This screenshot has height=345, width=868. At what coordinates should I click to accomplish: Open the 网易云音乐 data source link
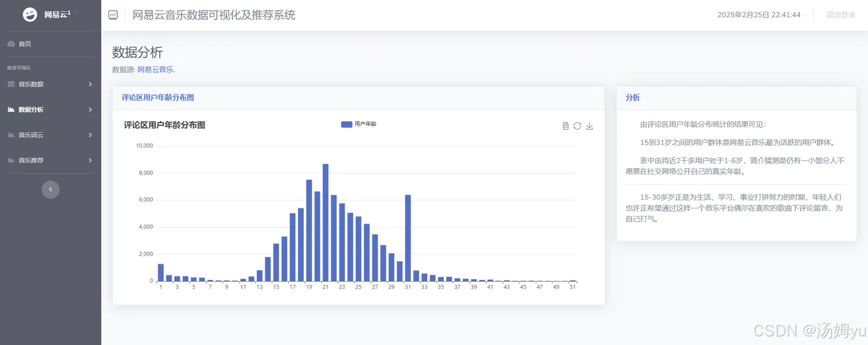point(156,69)
